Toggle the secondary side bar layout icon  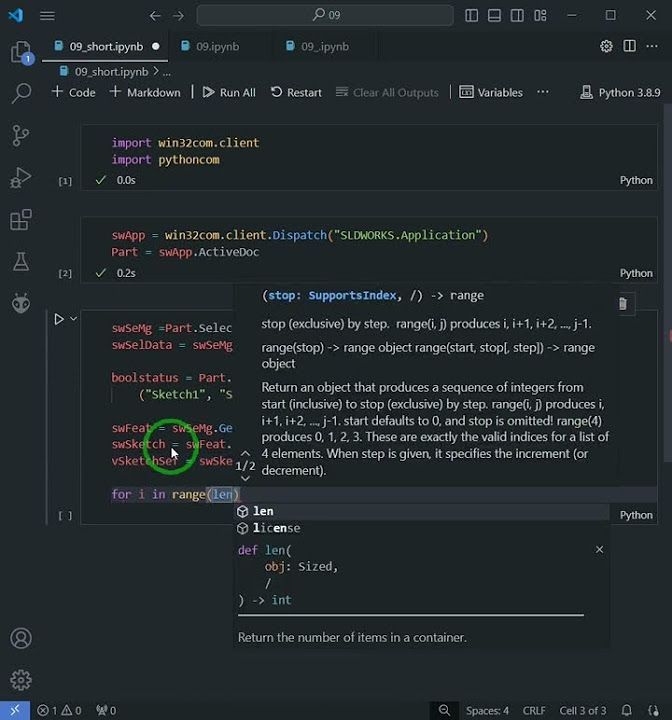(x=517, y=16)
